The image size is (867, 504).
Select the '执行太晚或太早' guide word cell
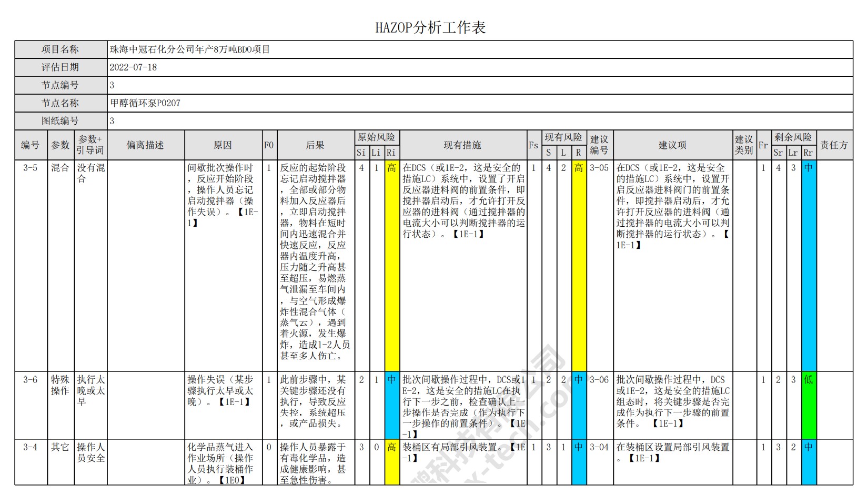pyautogui.click(x=91, y=405)
